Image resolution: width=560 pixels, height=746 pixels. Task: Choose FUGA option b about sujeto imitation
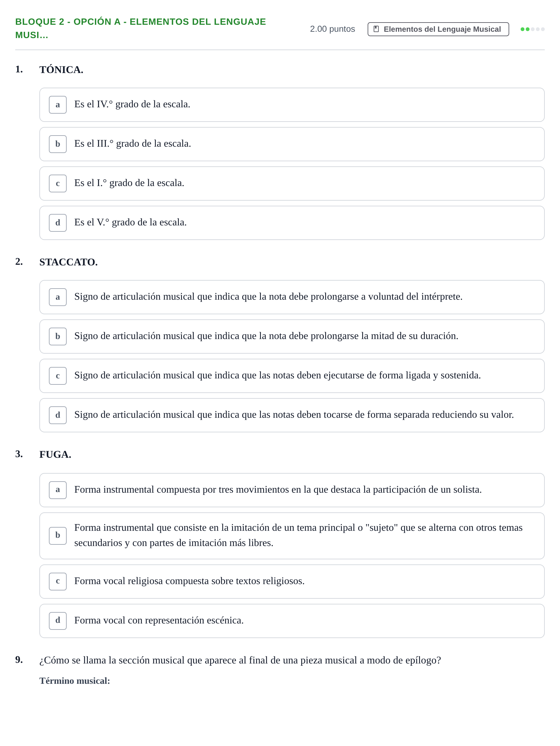tap(292, 536)
